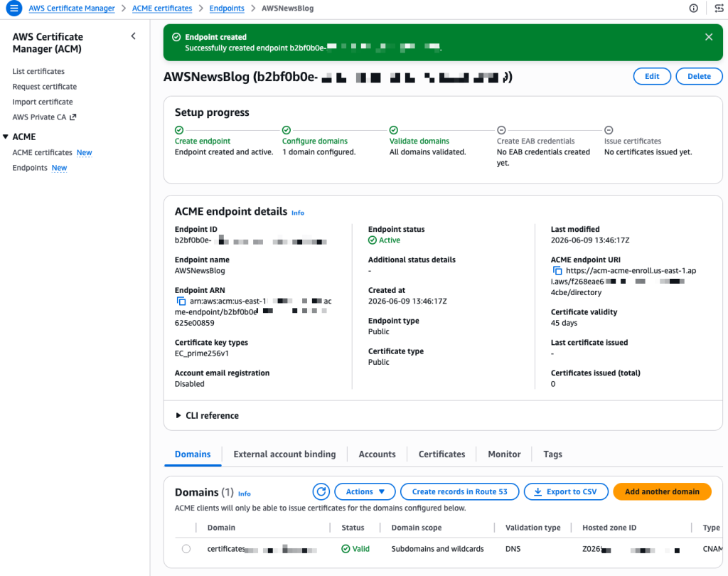
Task: Copy the Endpoint ARN
Action: pyautogui.click(x=181, y=302)
